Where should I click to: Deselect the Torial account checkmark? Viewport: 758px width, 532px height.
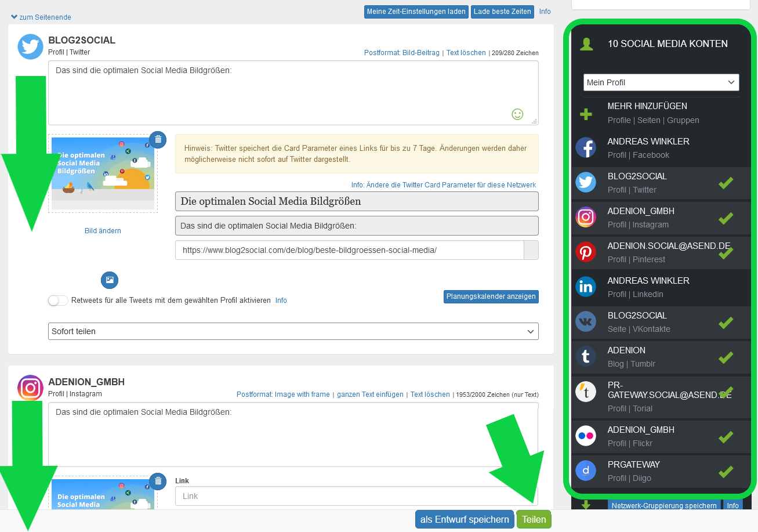[726, 392]
